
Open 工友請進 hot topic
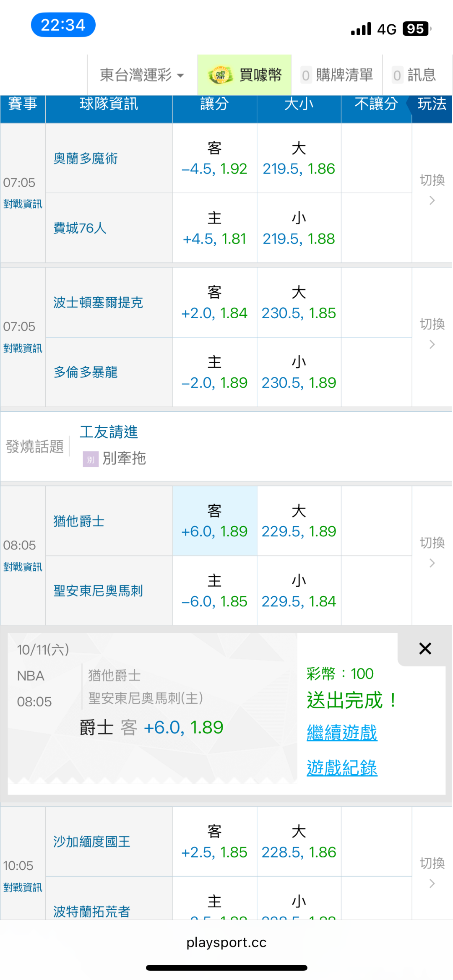pyautogui.click(x=109, y=432)
